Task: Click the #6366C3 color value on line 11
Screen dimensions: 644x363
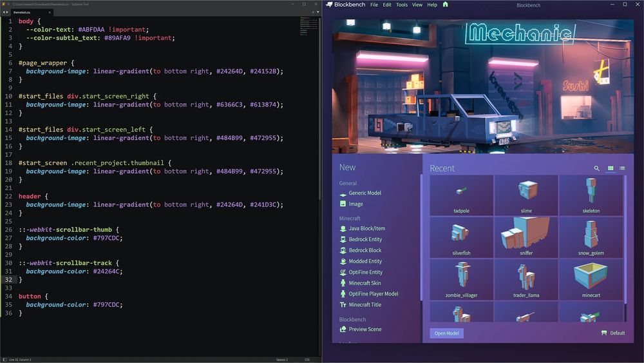Action: point(230,105)
